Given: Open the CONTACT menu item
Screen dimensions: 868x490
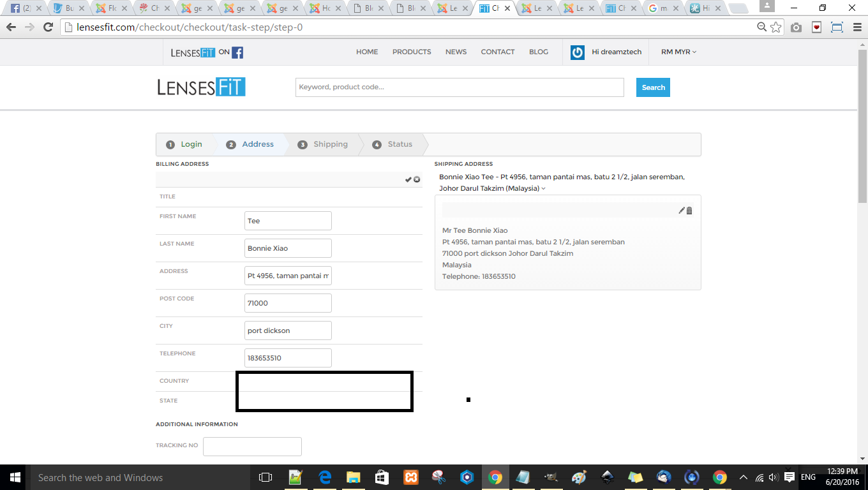Looking at the screenshot, I should pos(498,52).
